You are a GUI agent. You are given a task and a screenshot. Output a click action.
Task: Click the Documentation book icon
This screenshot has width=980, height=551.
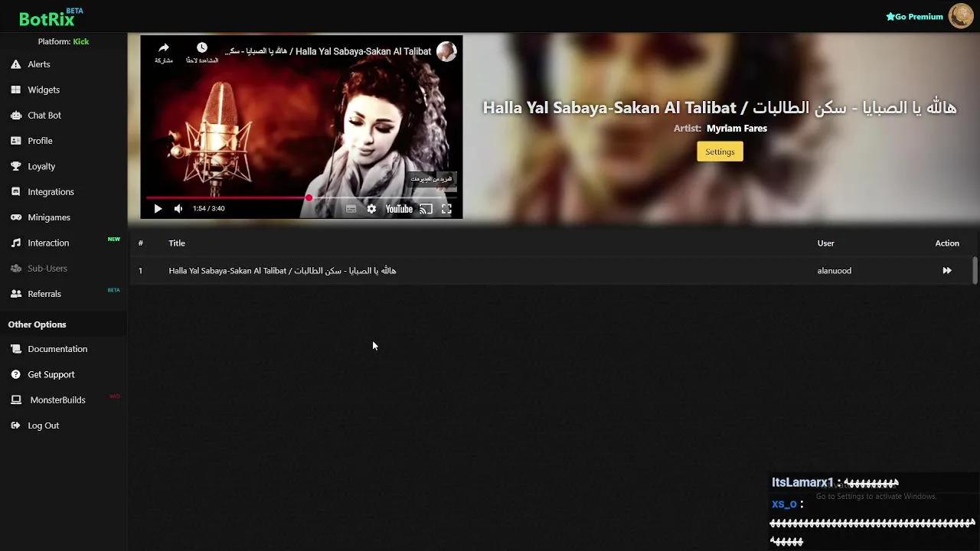click(x=15, y=349)
